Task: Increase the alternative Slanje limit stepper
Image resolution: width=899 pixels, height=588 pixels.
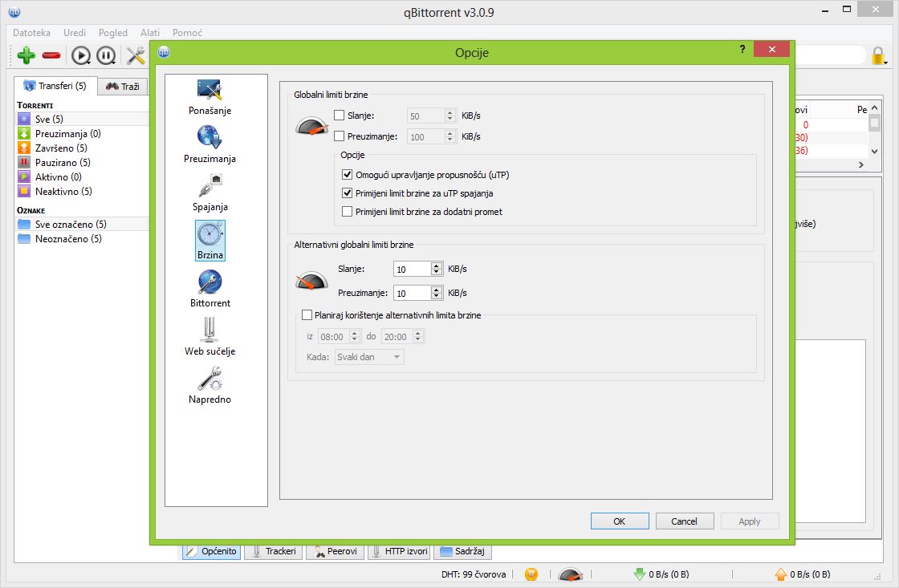Action: (x=437, y=266)
